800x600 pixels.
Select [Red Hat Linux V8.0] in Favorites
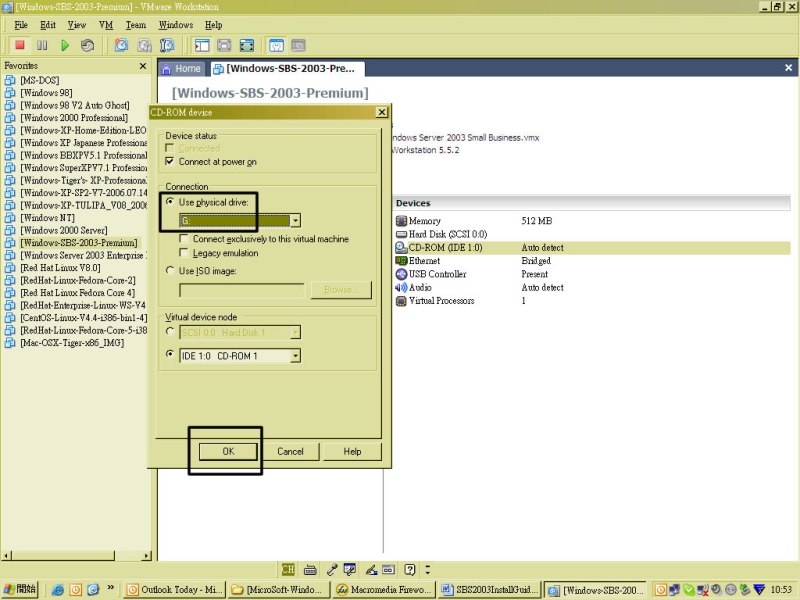(60, 268)
